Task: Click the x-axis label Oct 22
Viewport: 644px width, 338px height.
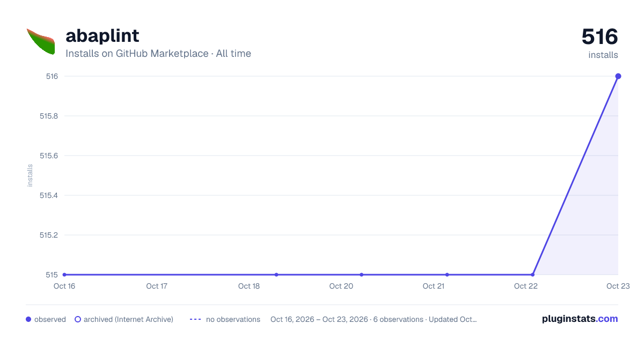Action: pyautogui.click(x=526, y=286)
